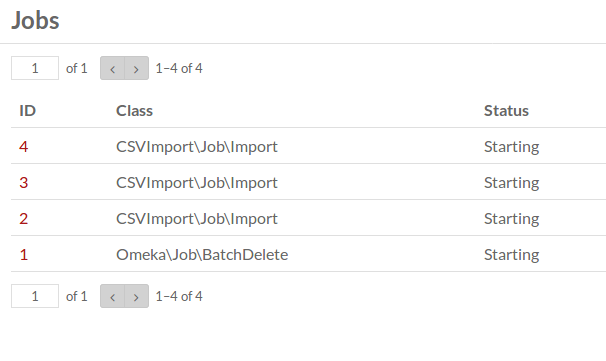Select CSVImport class cell for job 3
The height and width of the screenshot is (361, 606).
click(x=197, y=183)
